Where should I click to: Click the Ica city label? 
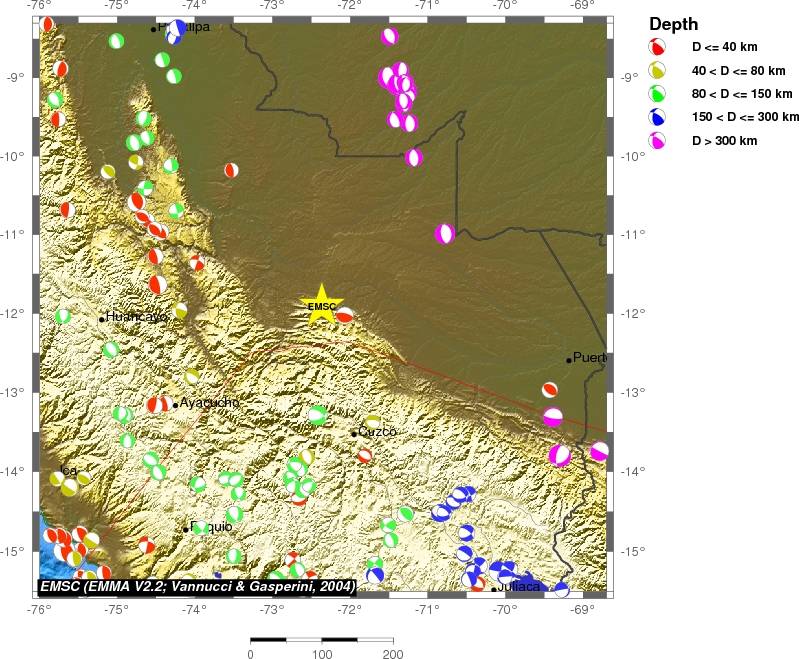click(68, 470)
